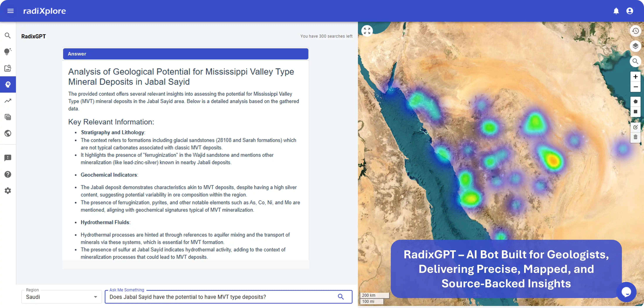The image size is (644, 308).
Task: Open notifications bell
Action: click(x=616, y=11)
